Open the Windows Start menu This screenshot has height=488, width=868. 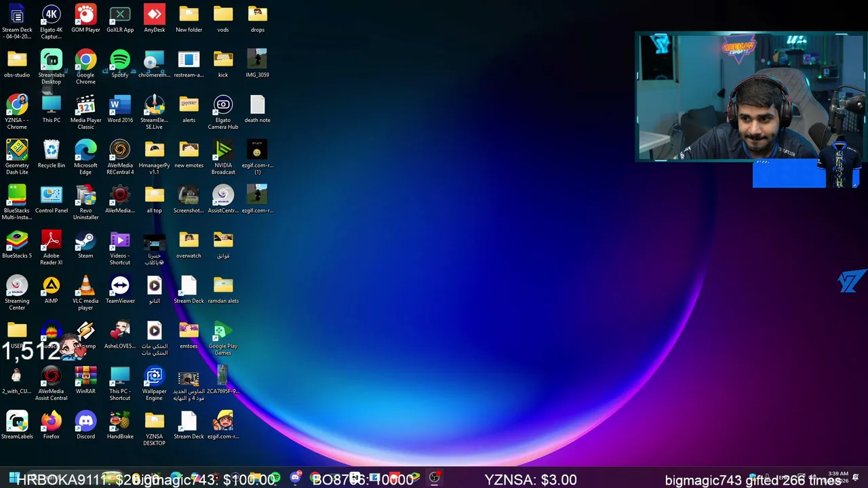[14, 478]
